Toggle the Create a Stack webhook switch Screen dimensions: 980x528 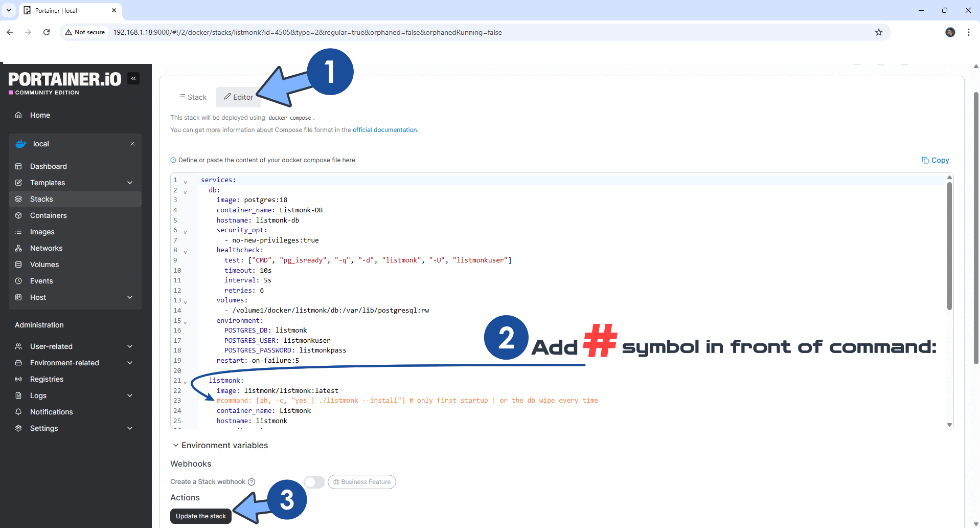coord(314,482)
